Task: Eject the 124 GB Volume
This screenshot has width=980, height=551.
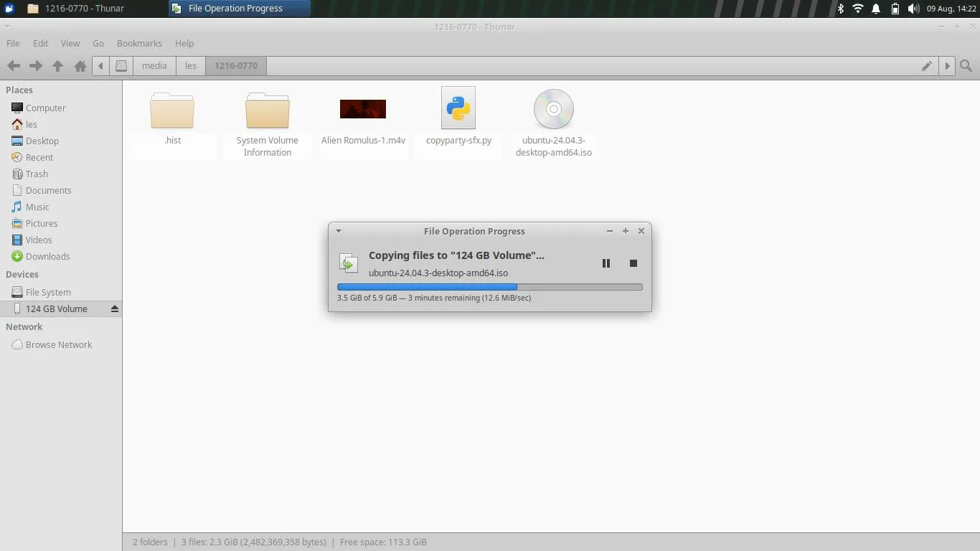Action: [x=114, y=309]
